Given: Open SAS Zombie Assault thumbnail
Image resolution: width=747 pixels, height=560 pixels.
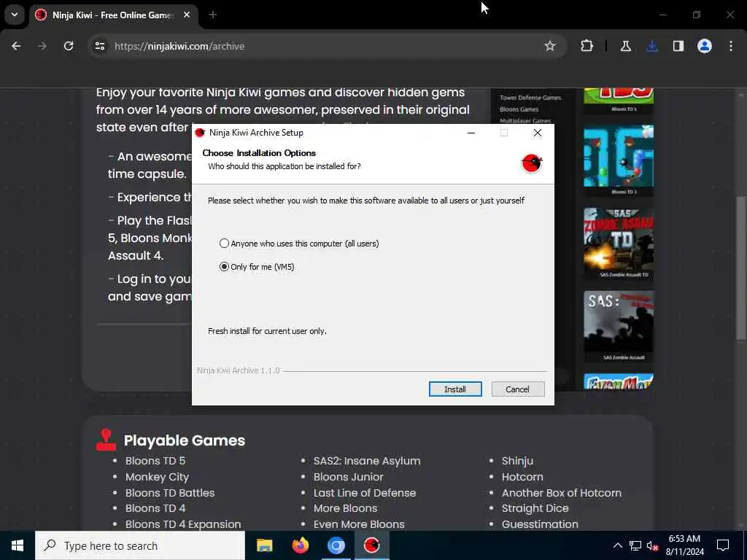Looking at the screenshot, I should click(x=619, y=326).
